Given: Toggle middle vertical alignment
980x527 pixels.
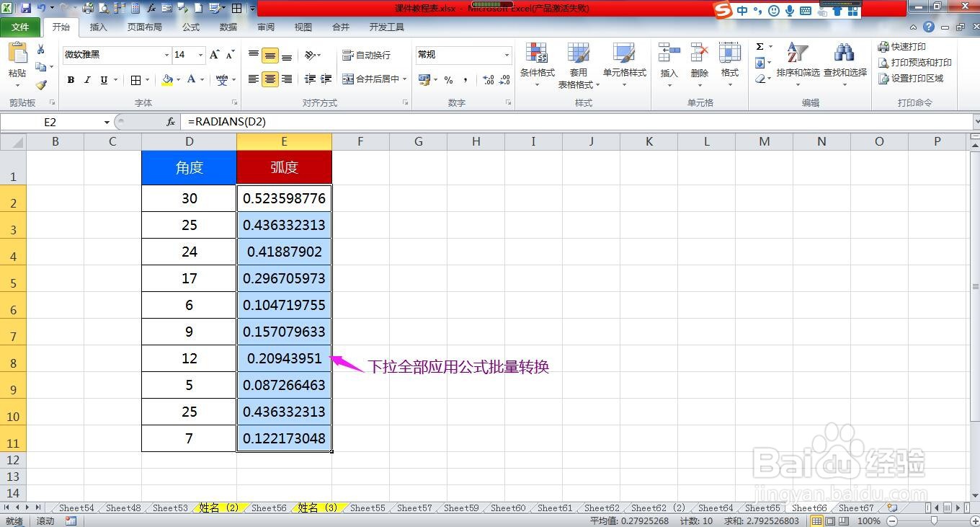Looking at the screenshot, I should click(x=270, y=55).
